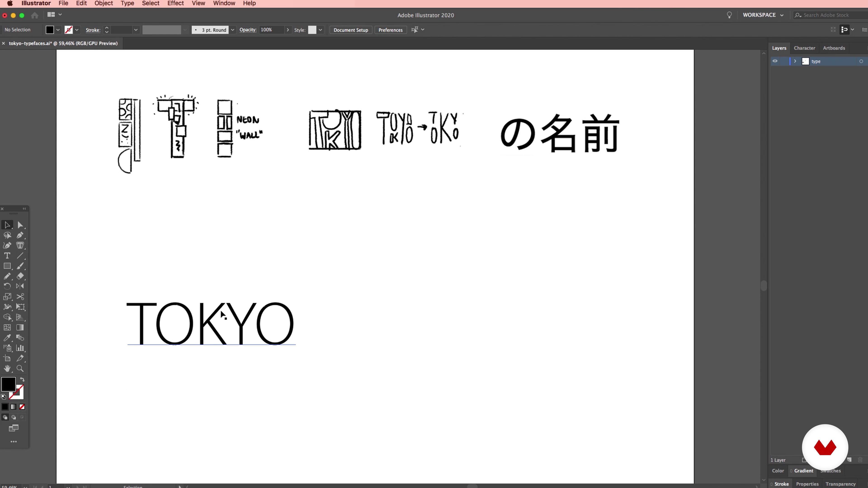Activate the Type tool
The height and width of the screenshot is (488, 868).
point(7,256)
